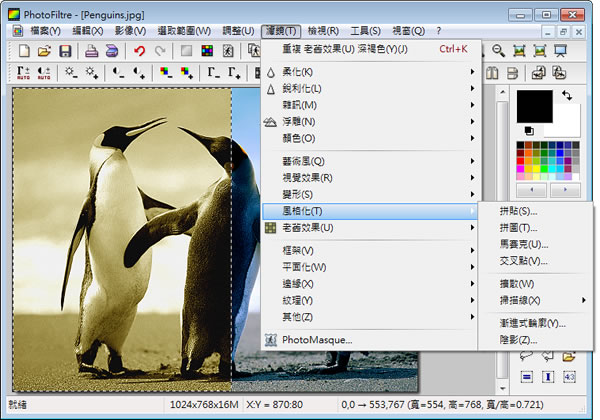Click the Save floppy disk icon
Screen dimensions: 600x420
click(65, 51)
